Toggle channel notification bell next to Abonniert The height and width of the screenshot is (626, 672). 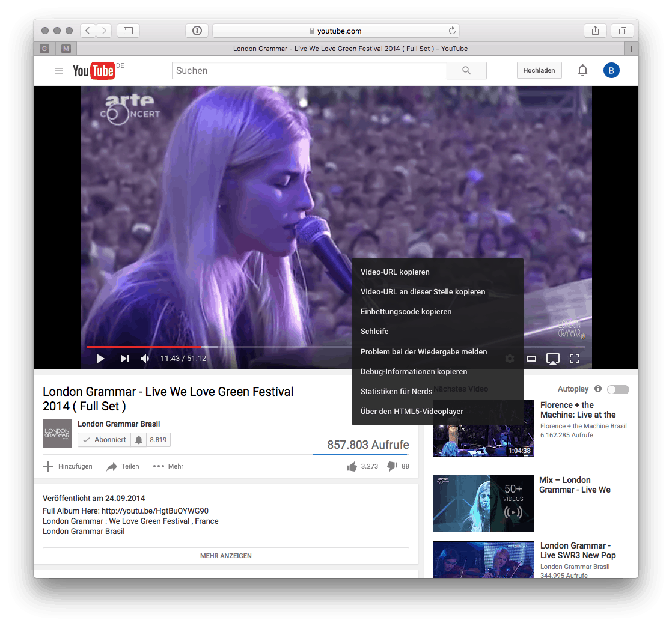(x=139, y=440)
